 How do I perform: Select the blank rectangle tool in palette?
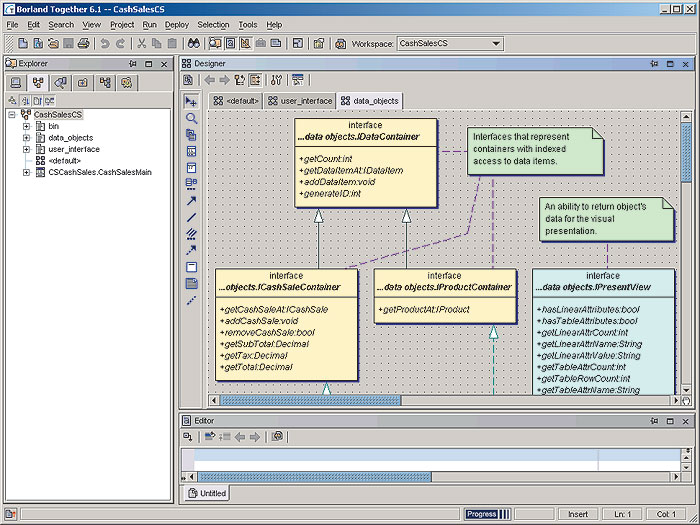(x=192, y=267)
